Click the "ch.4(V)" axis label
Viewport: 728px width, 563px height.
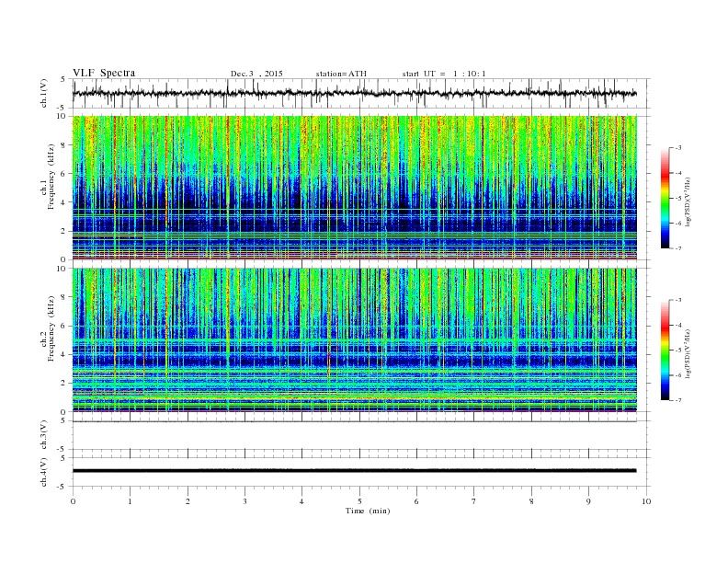pos(43,473)
